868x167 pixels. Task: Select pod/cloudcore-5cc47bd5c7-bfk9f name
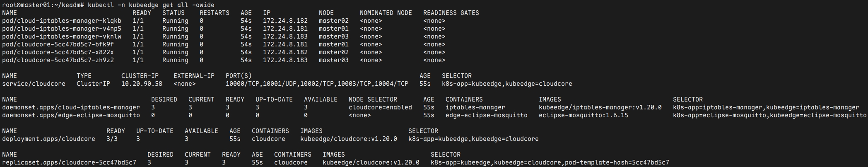58,44
